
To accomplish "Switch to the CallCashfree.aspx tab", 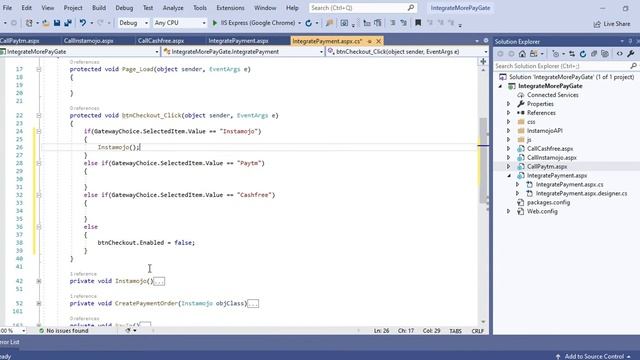I will [161, 41].
